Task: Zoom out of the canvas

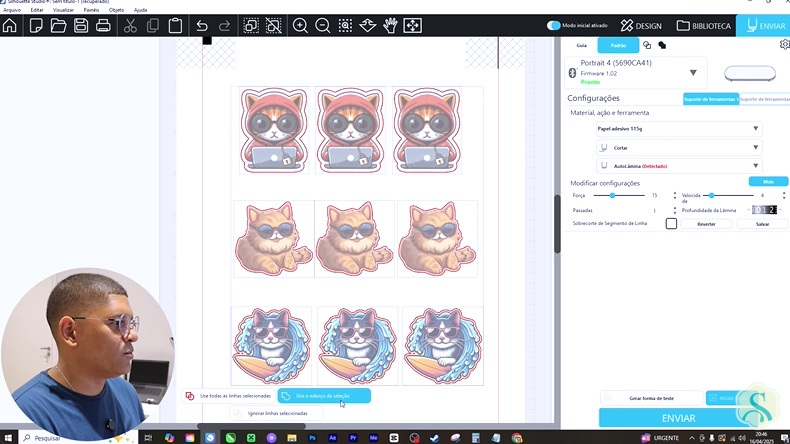Action: (322, 25)
